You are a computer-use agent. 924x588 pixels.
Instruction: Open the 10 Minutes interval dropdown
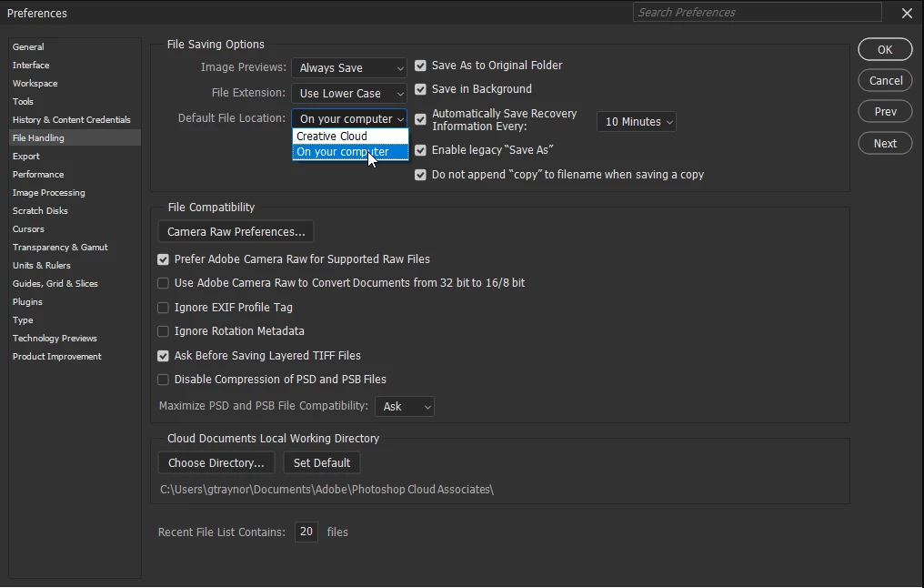(x=637, y=121)
